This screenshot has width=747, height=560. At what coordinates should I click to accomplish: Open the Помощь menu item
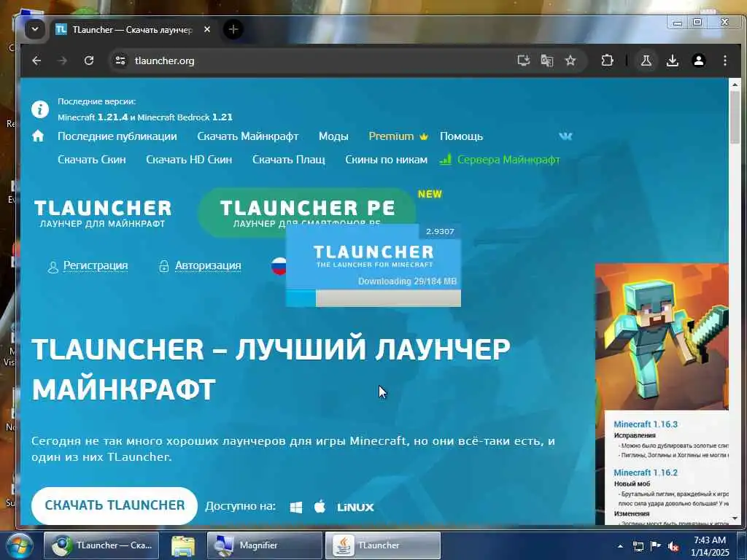tap(461, 136)
